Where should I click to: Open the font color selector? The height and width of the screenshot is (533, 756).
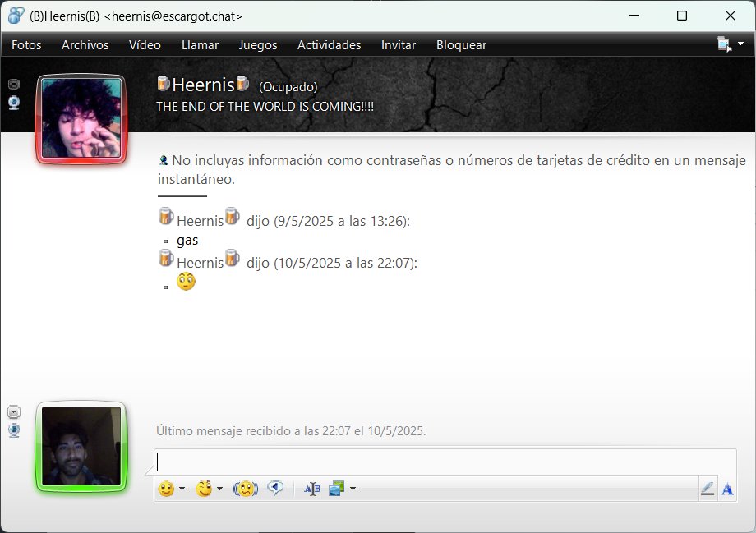pyautogui.click(x=727, y=488)
